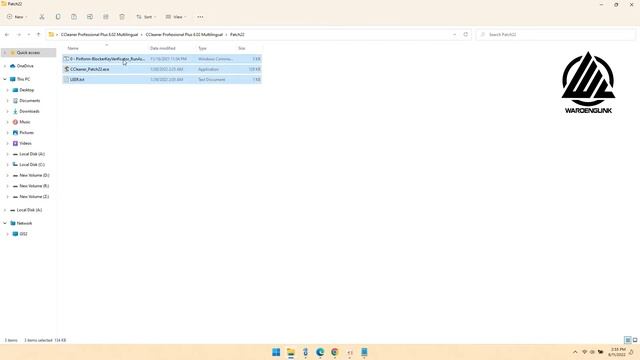Open Microsoft Edge from the taskbar
640x360 pixels.
click(x=320, y=352)
